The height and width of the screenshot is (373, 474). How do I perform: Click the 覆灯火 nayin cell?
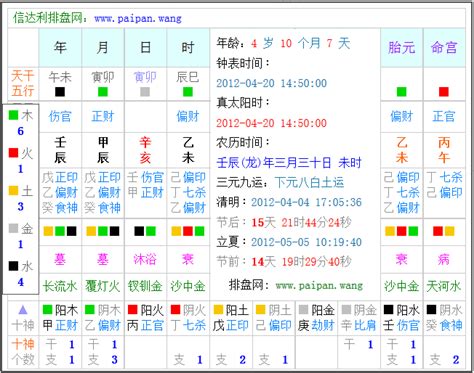click(102, 286)
